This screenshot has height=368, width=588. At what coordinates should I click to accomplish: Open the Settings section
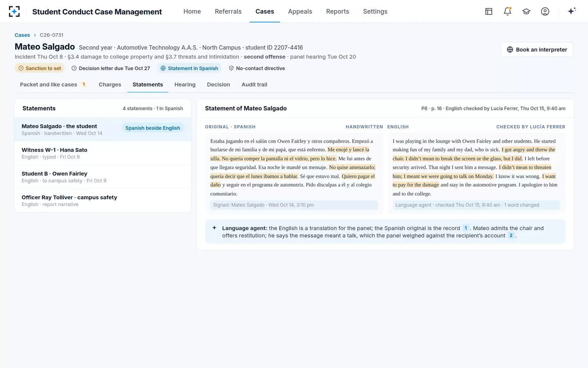click(x=375, y=11)
